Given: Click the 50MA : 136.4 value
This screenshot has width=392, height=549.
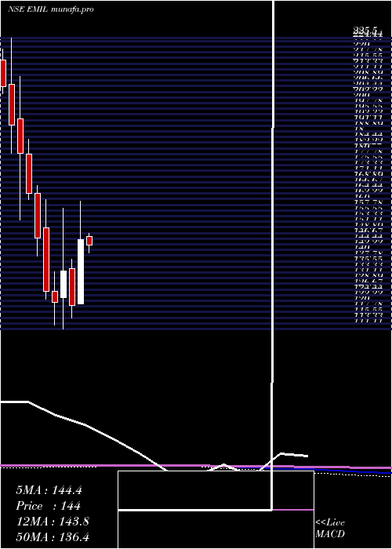Looking at the screenshot, I should [53, 537].
